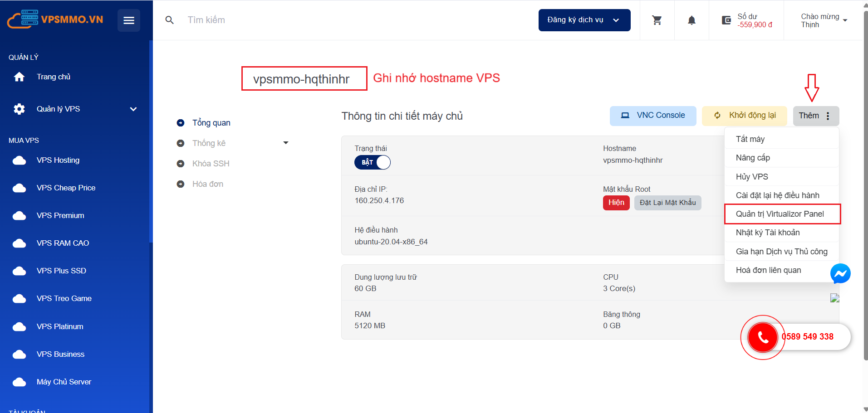Toggle the BẬT server status switch

click(373, 162)
